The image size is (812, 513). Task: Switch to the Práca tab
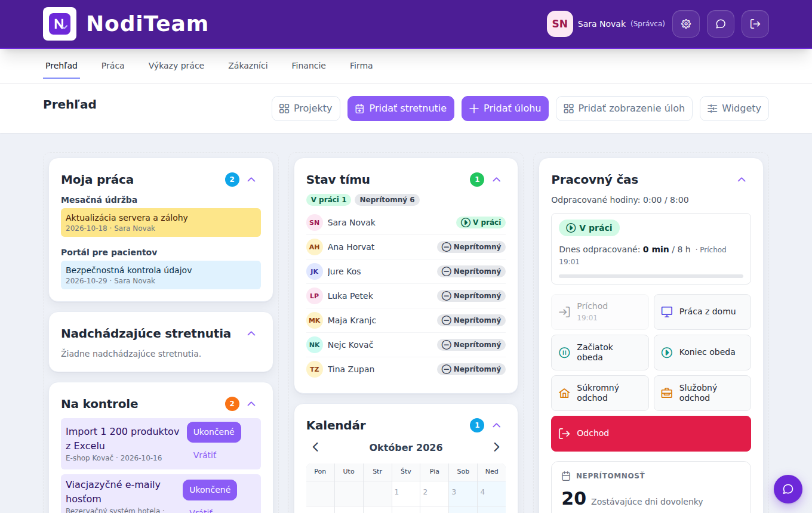click(x=113, y=66)
